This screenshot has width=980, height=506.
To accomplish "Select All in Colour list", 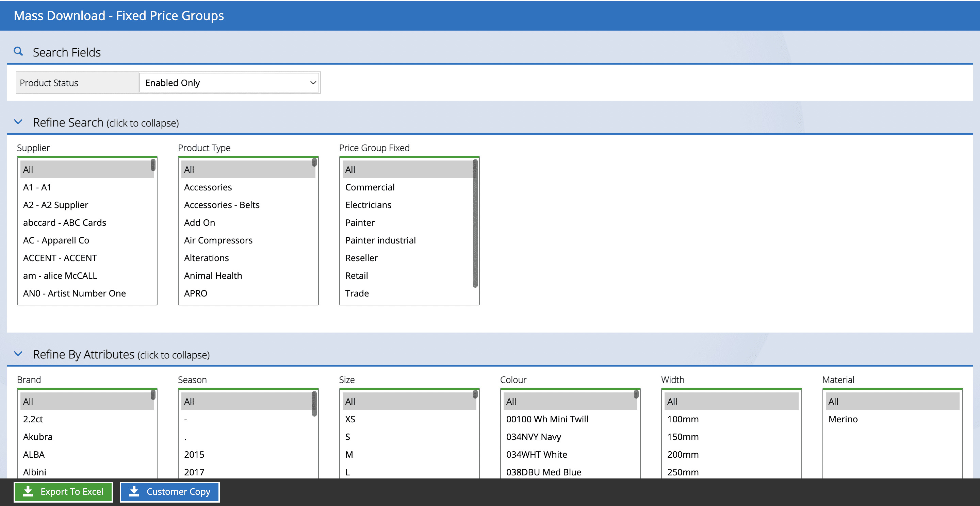I will coord(570,401).
